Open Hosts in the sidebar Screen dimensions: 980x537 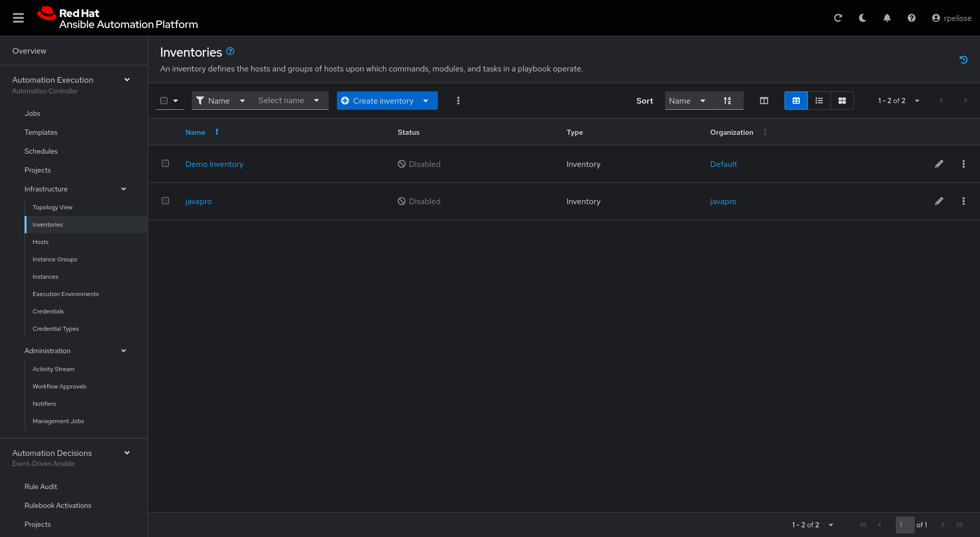(41, 242)
